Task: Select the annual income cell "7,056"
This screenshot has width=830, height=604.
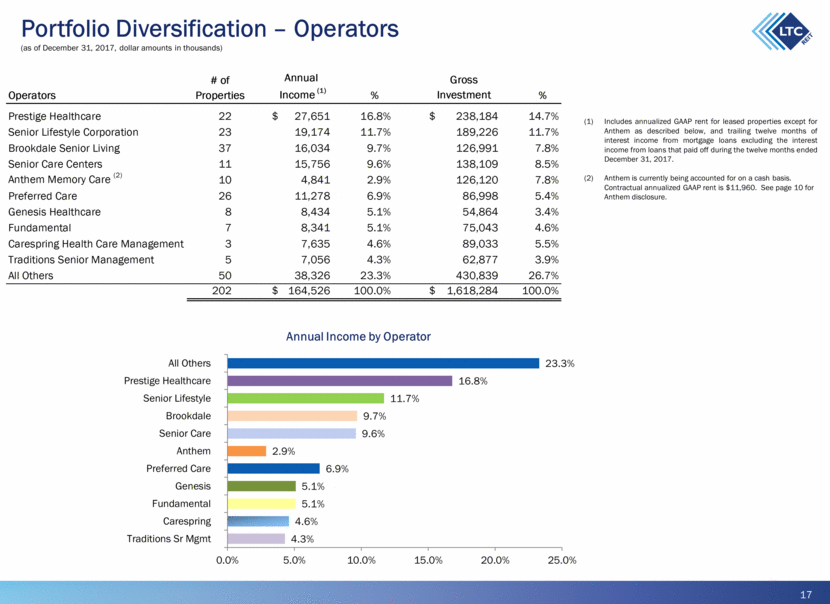Action: pyautogui.click(x=315, y=259)
